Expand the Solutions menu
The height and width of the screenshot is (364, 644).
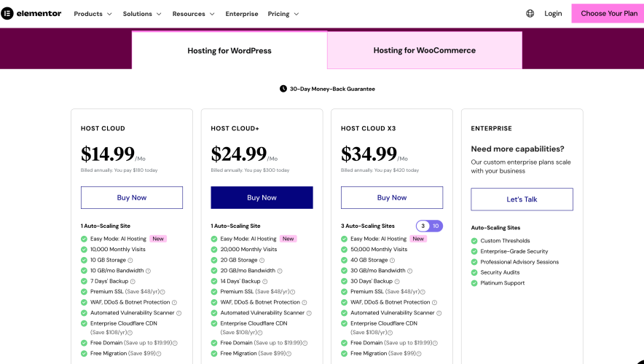(x=142, y=14)
